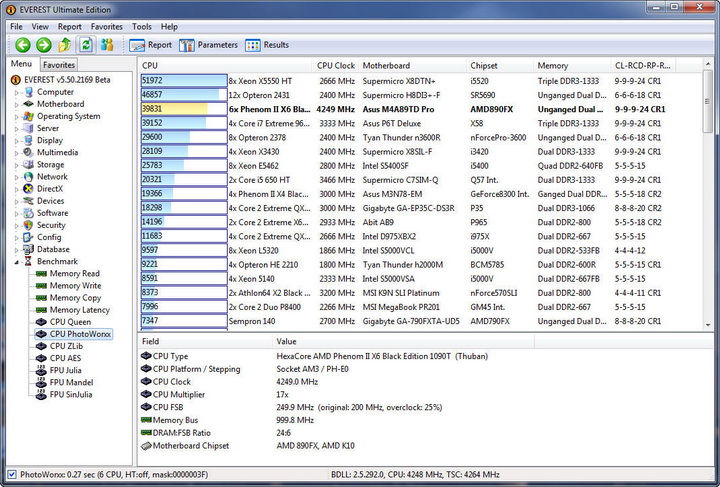Select the DirectX icon in tree
Image resolution: width=720 pixels, height=487 pixels.
point(28,189)
